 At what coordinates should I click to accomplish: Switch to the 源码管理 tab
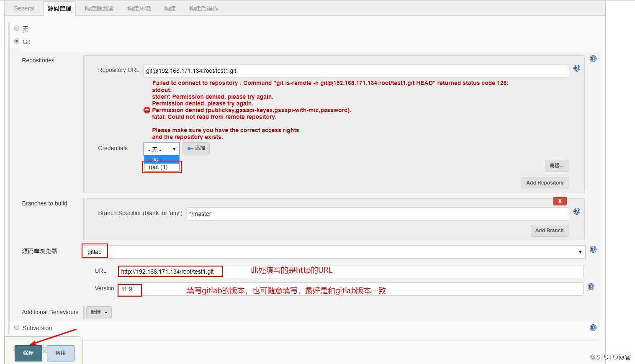pos(59,8)
